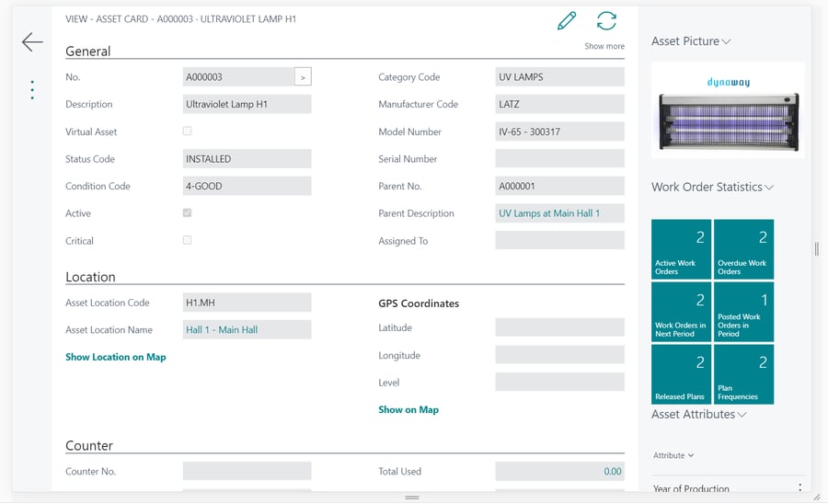828x504 pixels.
Task: Click the page title VIEW - ASSET CARD text
Action: pos(180,19)
